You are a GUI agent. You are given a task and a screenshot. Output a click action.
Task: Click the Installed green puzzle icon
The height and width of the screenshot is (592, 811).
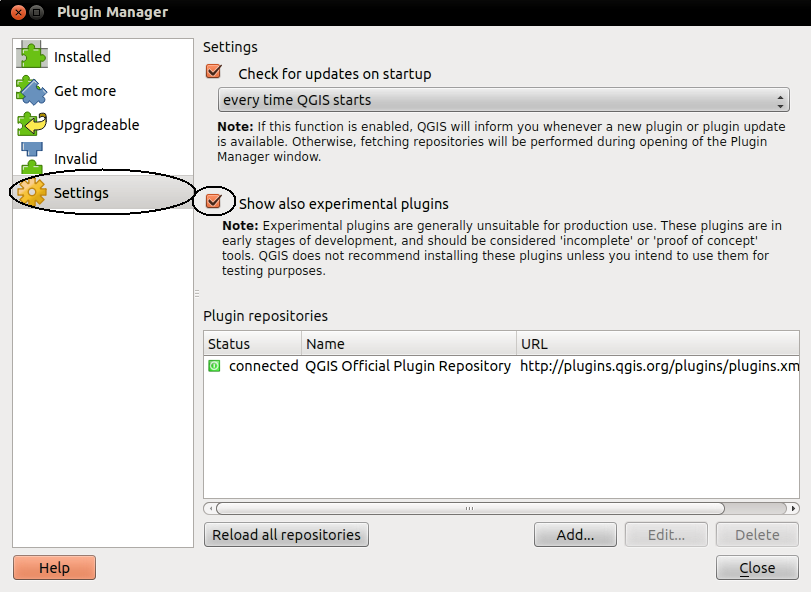[32, 55]
